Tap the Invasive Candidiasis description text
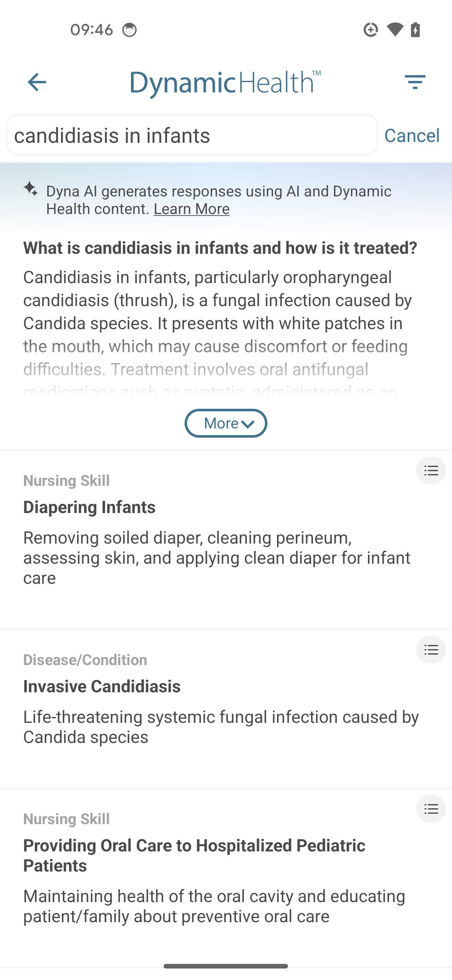 (221, 727)
